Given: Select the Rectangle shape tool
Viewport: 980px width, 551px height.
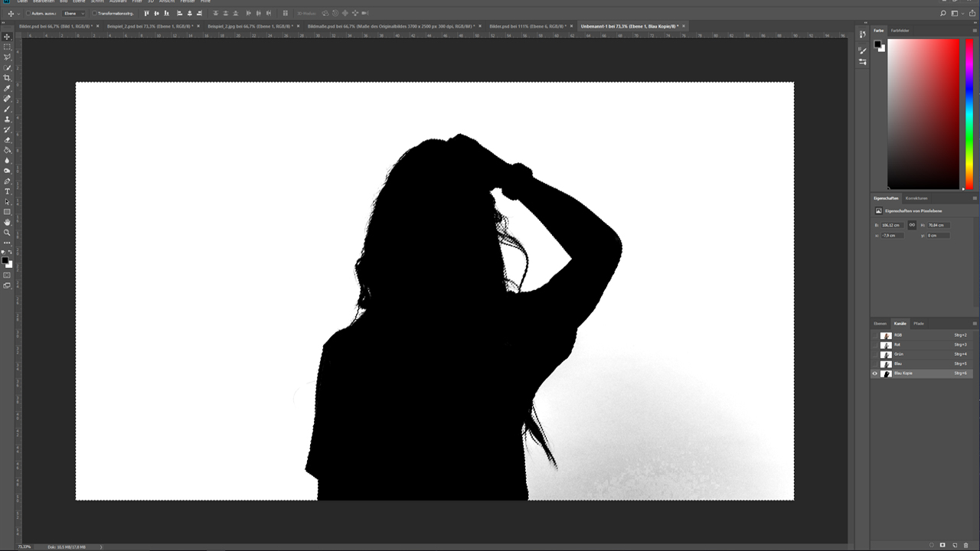Looking at the screenshot, I should (x=8, y=212).
